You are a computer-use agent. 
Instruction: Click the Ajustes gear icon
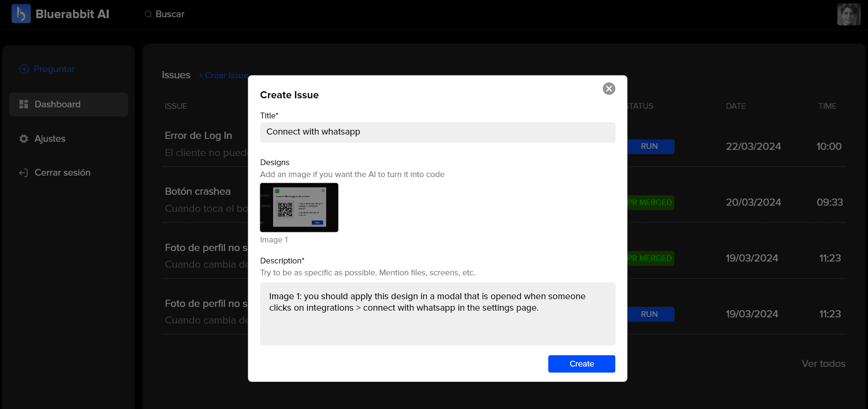[x=24, y=139]
